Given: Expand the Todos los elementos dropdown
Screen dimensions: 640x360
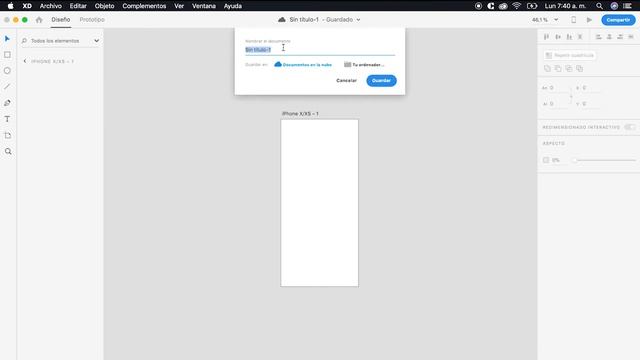Looking at the screenshot, I should point(96,41).
